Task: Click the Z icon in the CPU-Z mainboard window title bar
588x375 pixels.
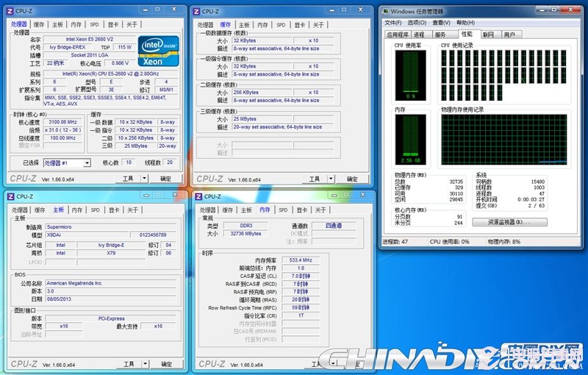Action: point(11,196)
